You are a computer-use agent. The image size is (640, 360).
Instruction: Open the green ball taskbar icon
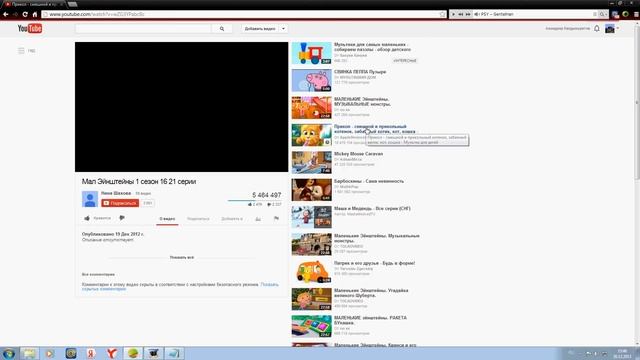(133, 353)
